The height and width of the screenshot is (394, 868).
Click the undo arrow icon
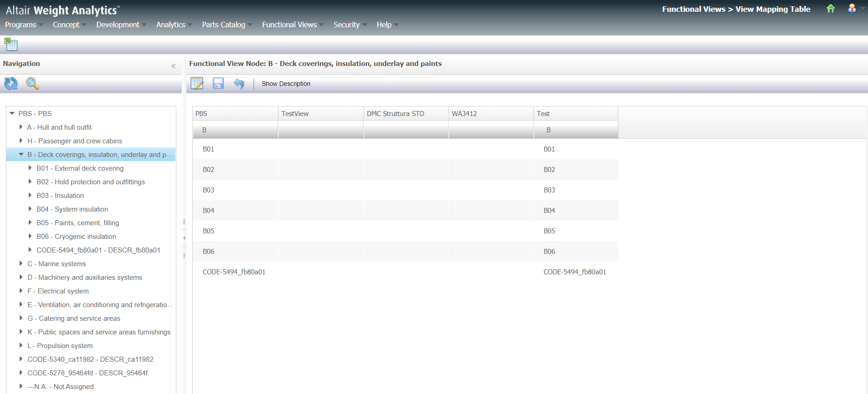(239, 83)
